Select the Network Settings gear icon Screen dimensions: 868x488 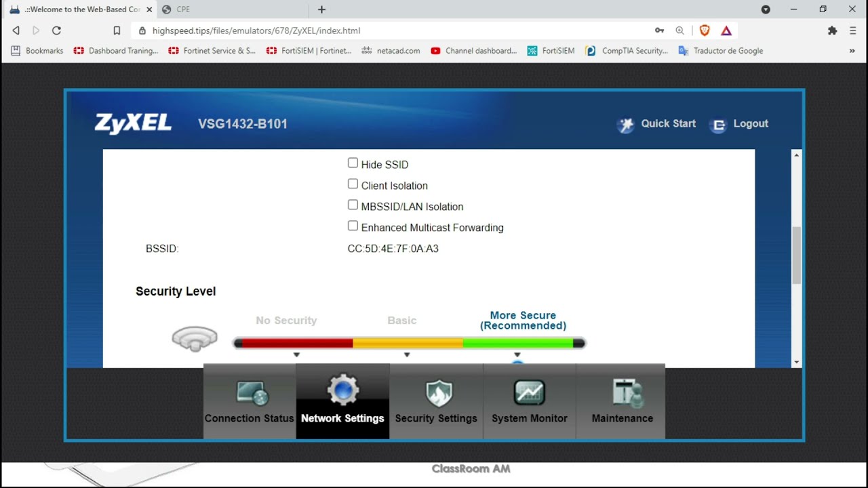coord(342,390)
